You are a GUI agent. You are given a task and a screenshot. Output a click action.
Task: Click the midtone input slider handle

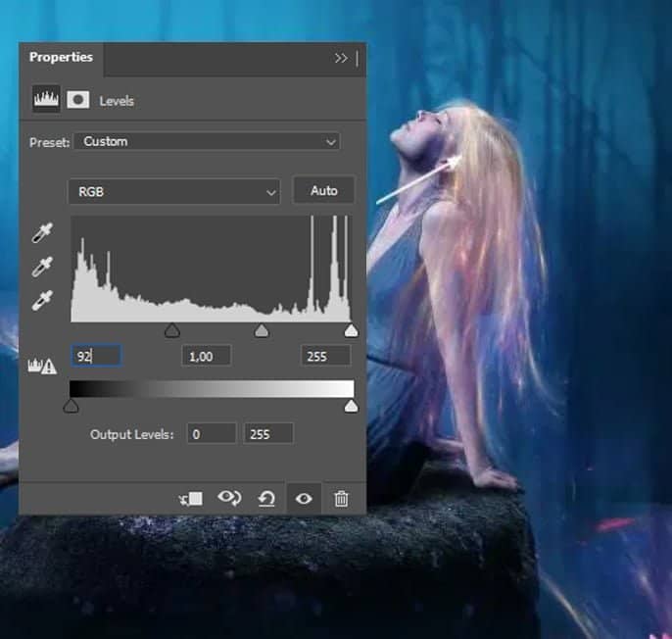tap(262, 331)
